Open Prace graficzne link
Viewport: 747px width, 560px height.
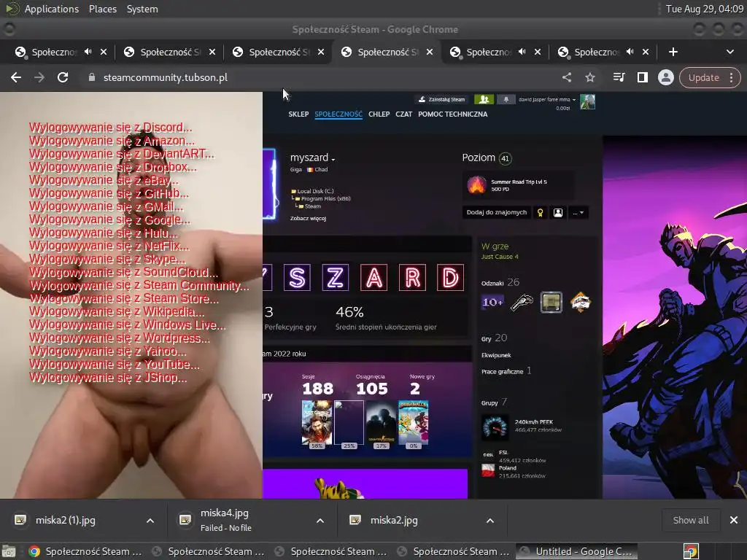(x=506, y=371)
